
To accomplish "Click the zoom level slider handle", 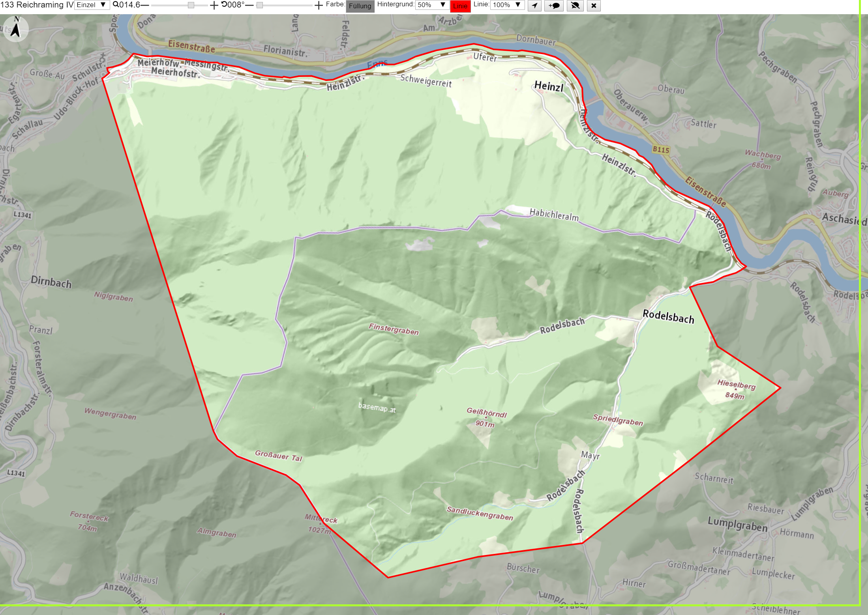I will (x=191, y=5).
